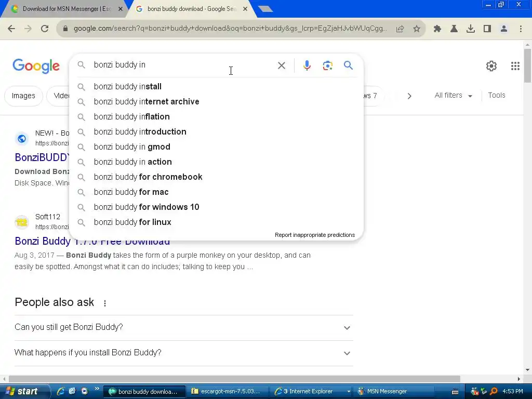
Task: Start voice search with microphone
Action: coord(307,65)
